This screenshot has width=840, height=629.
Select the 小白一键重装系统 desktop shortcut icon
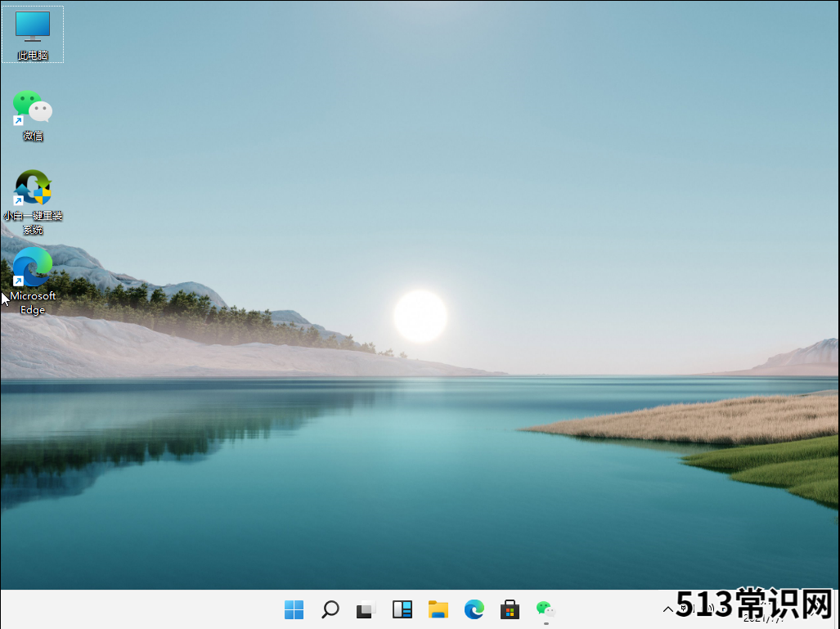click(x=33, y=188)
